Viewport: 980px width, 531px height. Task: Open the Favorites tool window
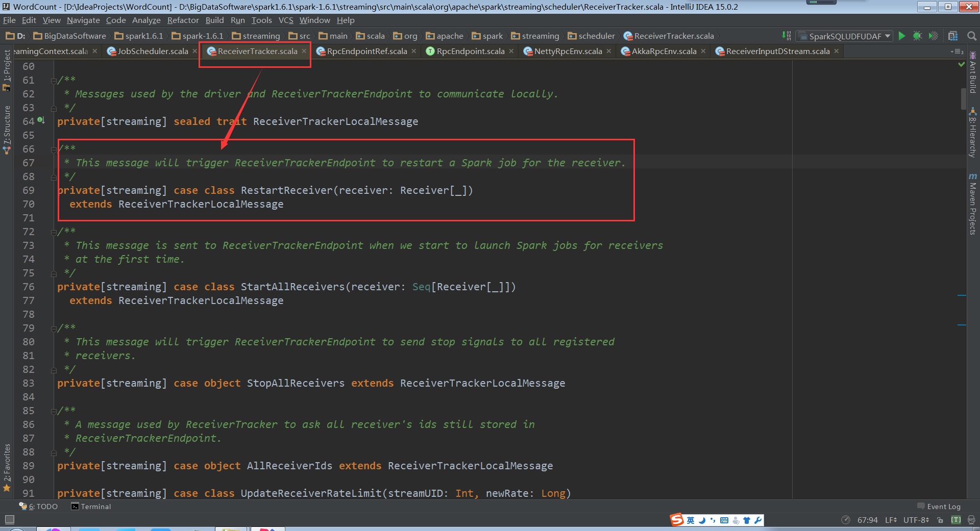pyautogui.click(x=7, y=468)
